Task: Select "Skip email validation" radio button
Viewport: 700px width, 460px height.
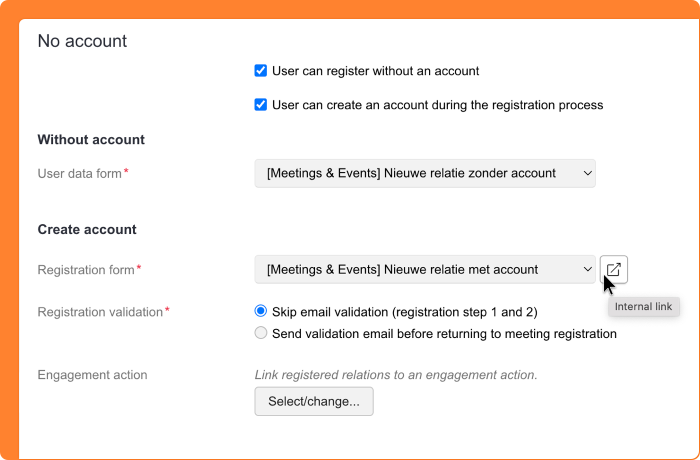Action: tap(261, 311)
